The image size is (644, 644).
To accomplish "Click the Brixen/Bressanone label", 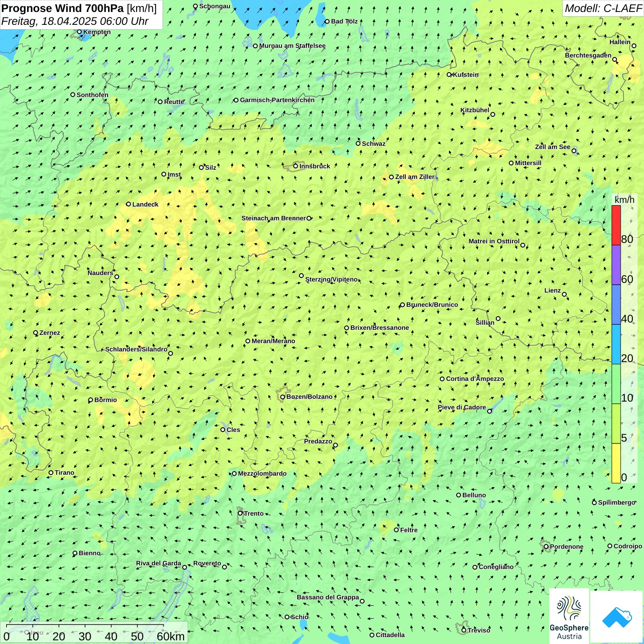I will coord(379,328).
